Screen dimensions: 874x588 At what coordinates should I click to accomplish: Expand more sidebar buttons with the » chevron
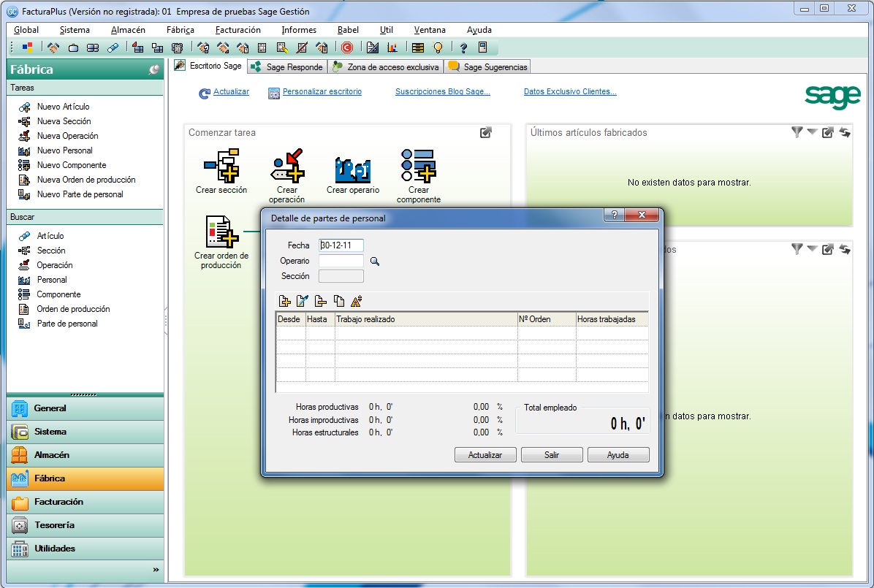156,570
